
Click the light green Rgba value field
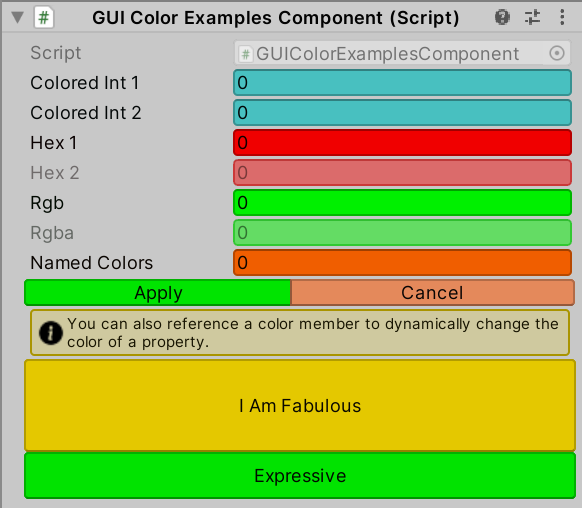pos(402,233)
